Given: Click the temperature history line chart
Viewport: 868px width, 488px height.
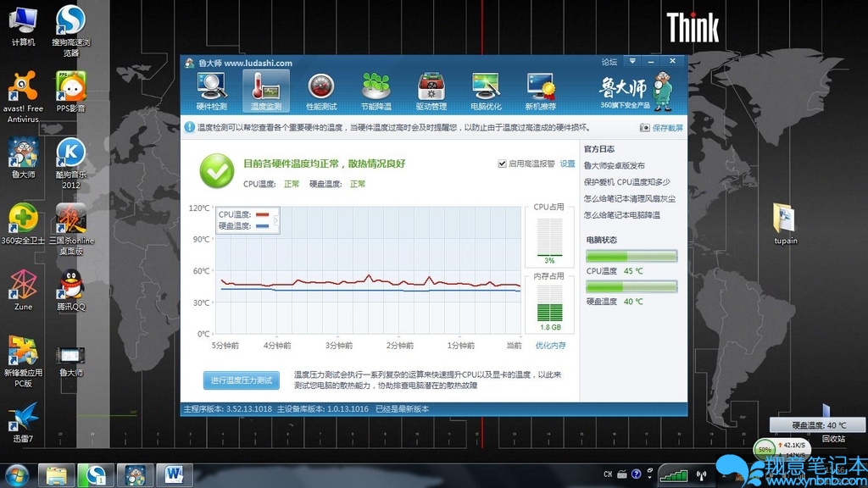Looking at the screenshot, I should [x=368, y=270].
